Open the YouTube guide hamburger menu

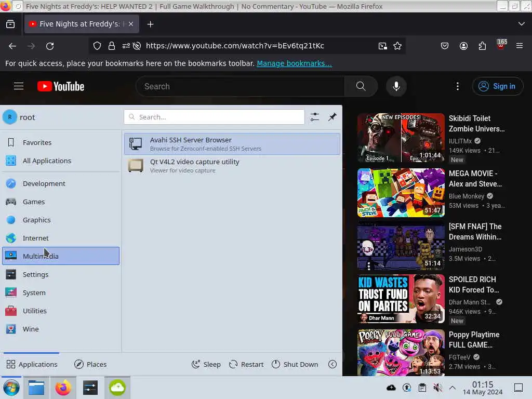19,86
